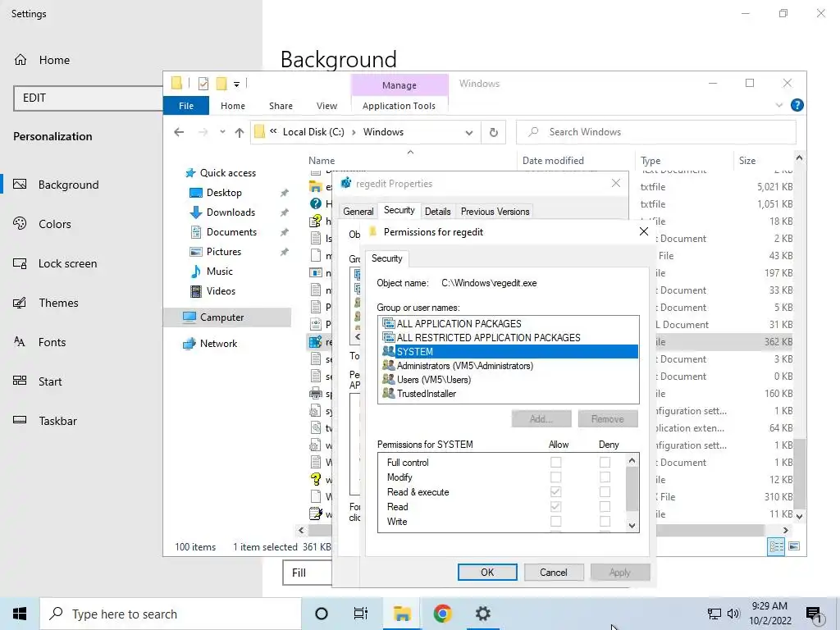Viewport: 840px width, 630px height.
Task: Select SYSTEM in group list
Action: click(509, 351)
